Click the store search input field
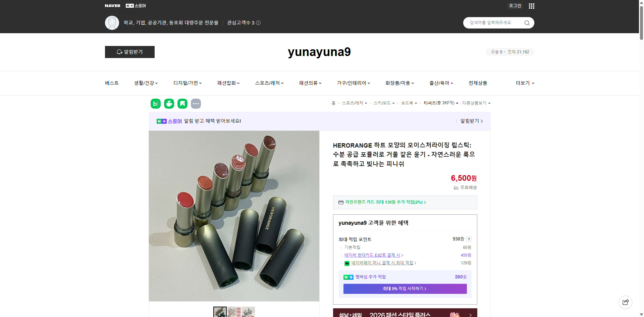This screenshot has height=317, width=644. [x=493, y=23]
